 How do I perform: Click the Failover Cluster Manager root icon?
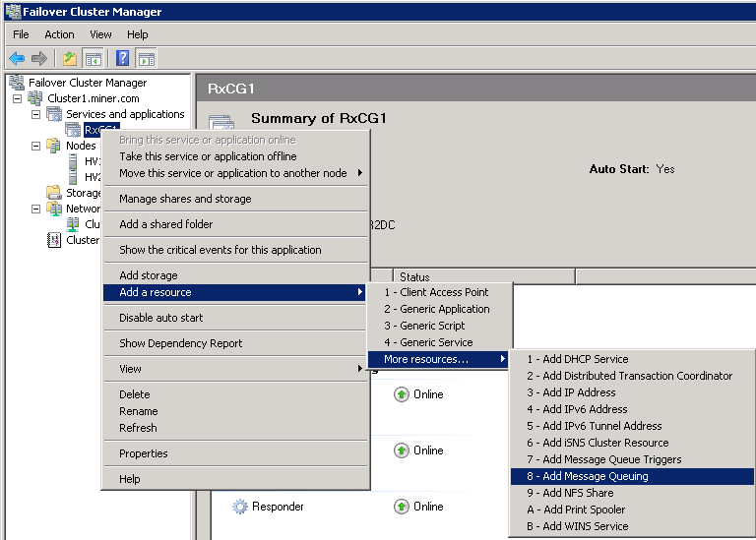click(x=17, y=83)
